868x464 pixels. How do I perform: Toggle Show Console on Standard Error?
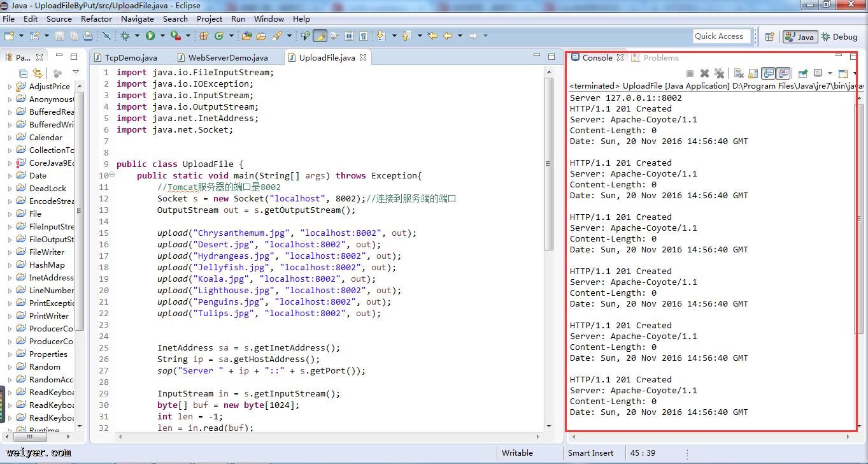click(783, 73)
